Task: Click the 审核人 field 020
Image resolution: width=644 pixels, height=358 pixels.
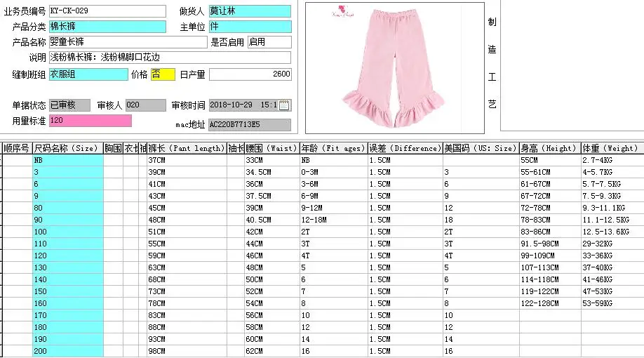Action: (146, 105)
